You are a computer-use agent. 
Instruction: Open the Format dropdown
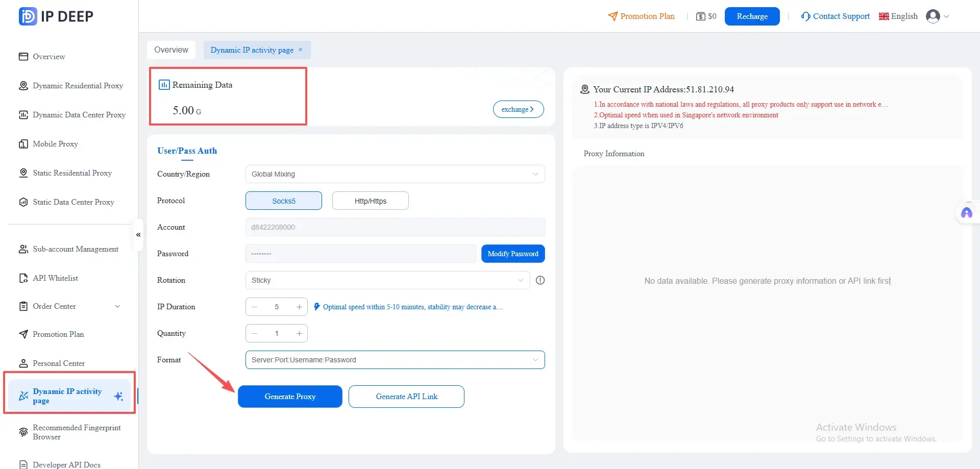(x=395, y=360)
